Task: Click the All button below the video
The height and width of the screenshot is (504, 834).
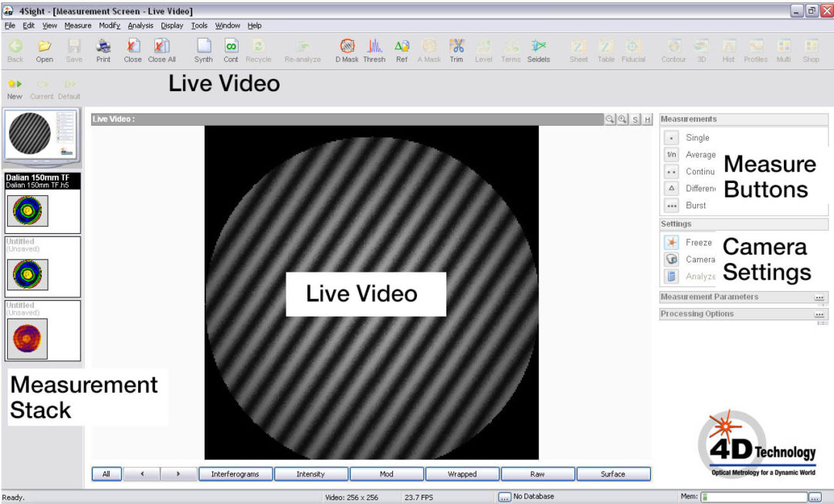Action: [x=106, y=474]
